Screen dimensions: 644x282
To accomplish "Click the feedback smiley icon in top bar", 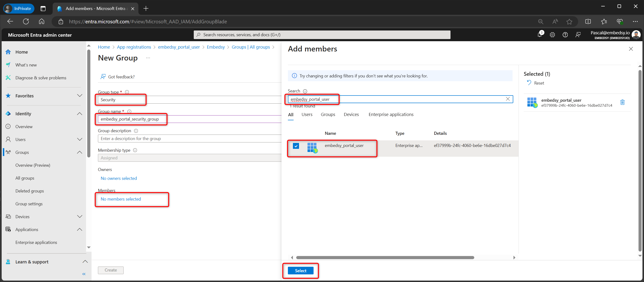I will click(578, 35).
